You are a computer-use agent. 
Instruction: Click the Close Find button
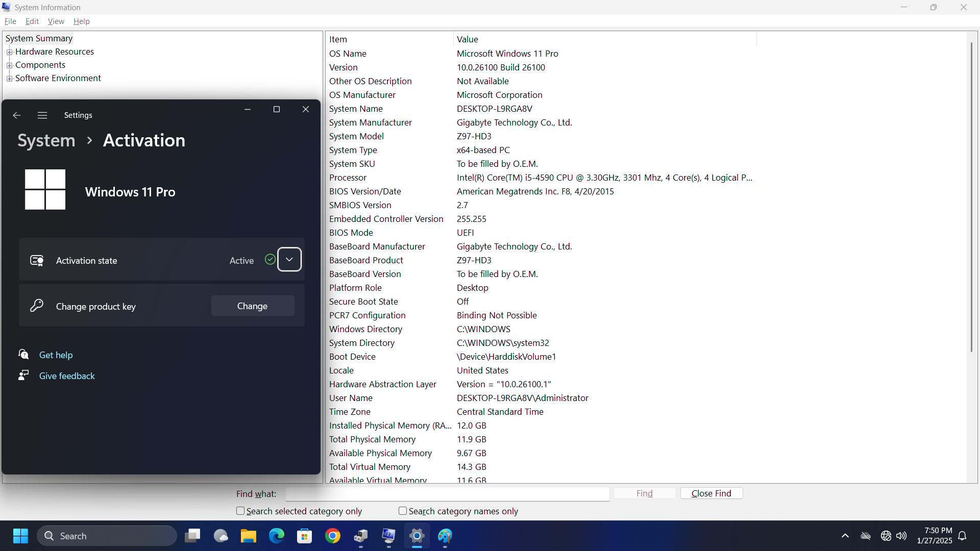pyautogui.click(x=712, y=493)
